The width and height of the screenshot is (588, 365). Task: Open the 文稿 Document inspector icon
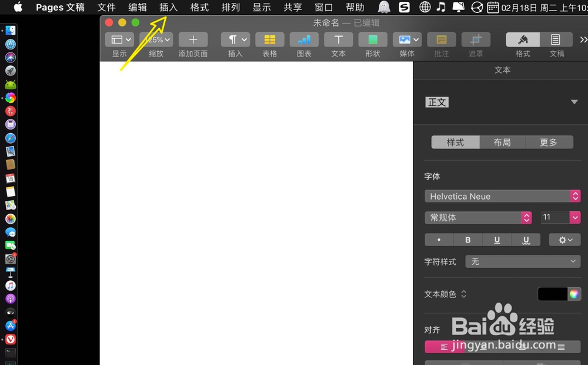[556, 40]
